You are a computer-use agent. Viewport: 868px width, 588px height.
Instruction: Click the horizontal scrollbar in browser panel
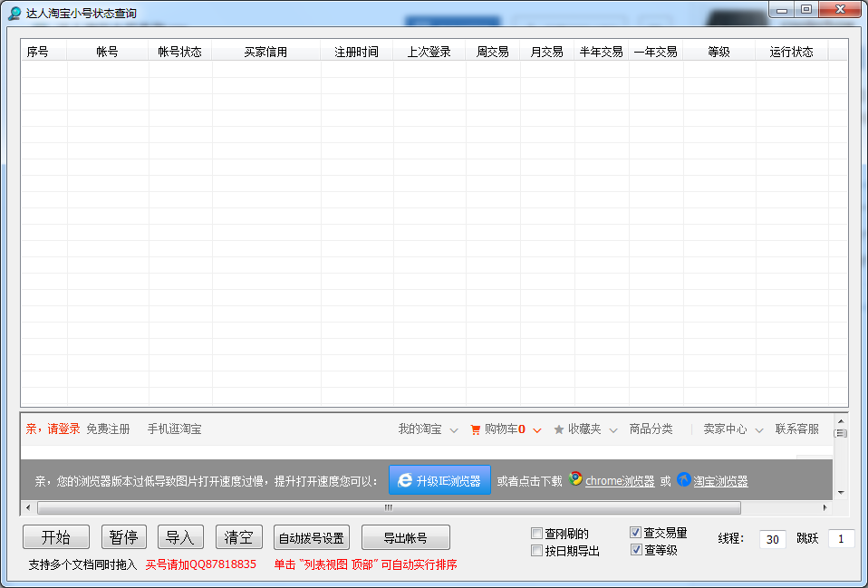(388, 507)
